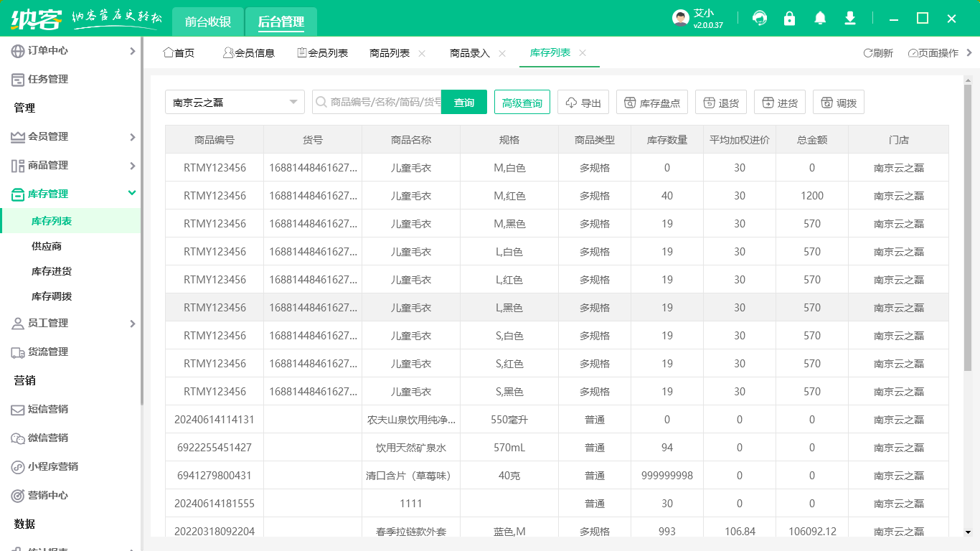Click the 会员列表 tab clipboard icon

tap(302, 52)
